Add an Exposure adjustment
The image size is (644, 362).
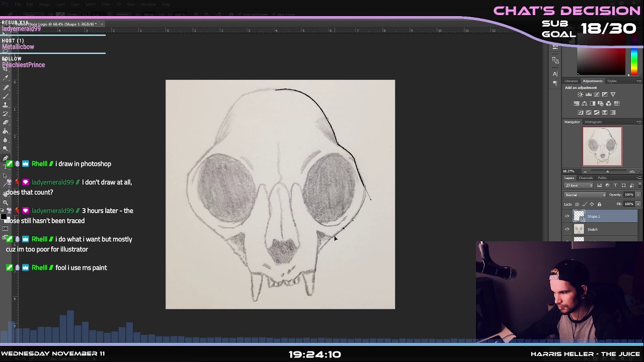point(605,95)
